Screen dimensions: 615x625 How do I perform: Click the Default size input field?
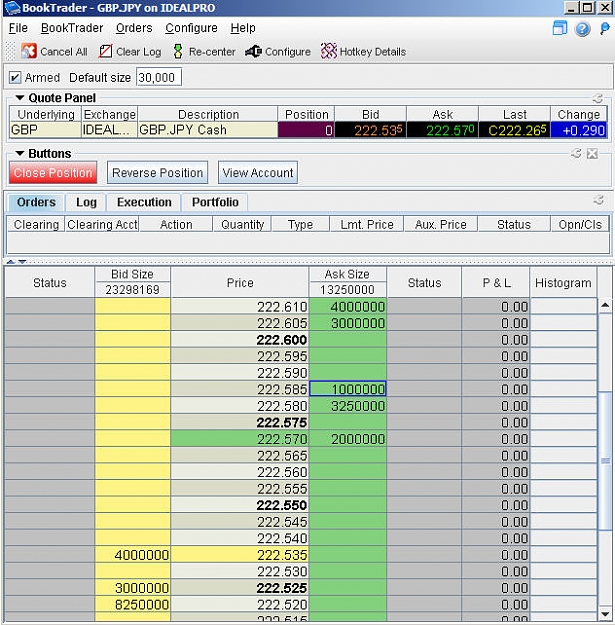[x=159, y=77]
